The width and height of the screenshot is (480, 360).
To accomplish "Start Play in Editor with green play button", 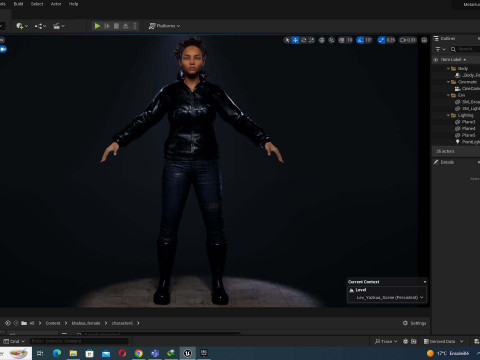I will tap(97, 26).
